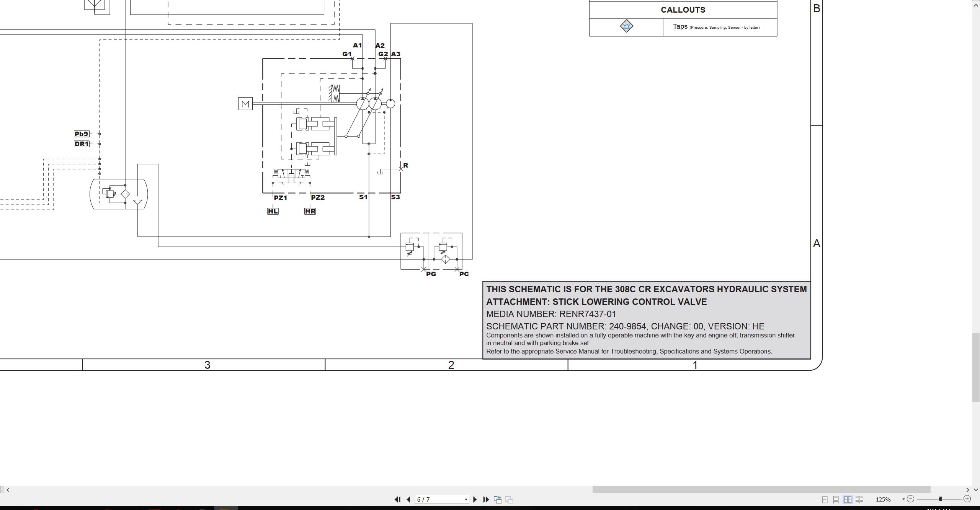The image size is (980, 510).
Task: Click the S1 suction port label
Action: click(x=363, y=197)
